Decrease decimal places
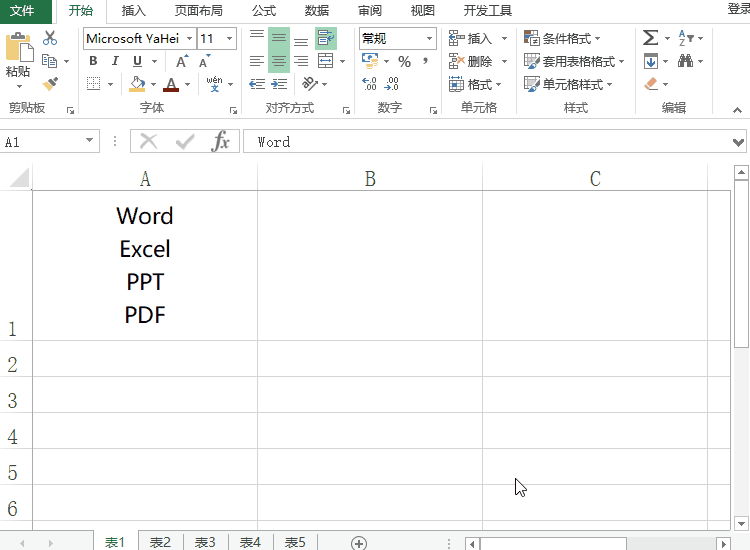Image resolution: width=750 pixels, height=550 pixels. tap(391, 84)
